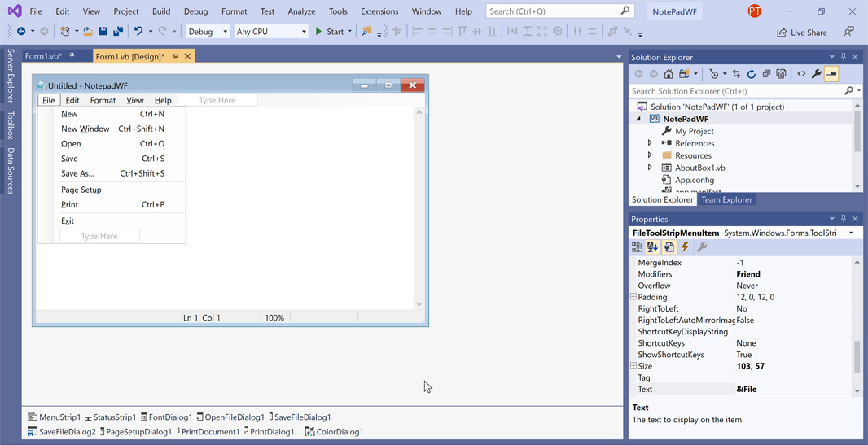The height and width of the screenshot is (445, 868).
Task: Switch to the Team Explorer tab
Action: [x=726, y=199]
